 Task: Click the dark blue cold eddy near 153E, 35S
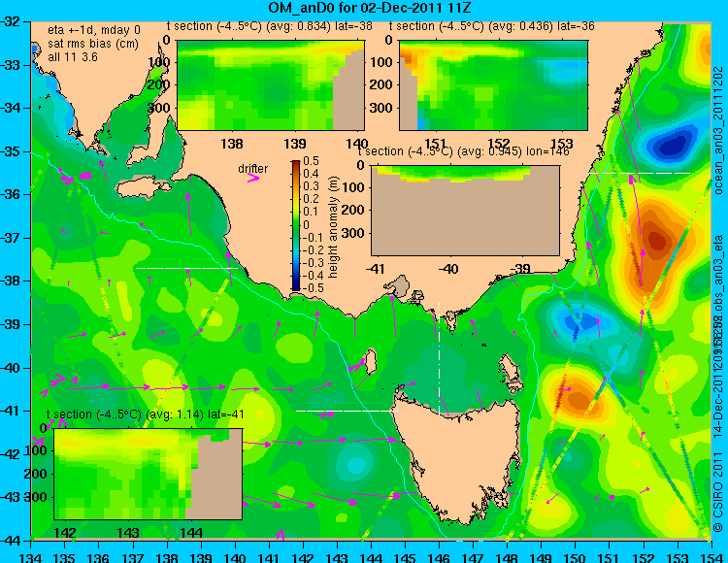point(671,146)
